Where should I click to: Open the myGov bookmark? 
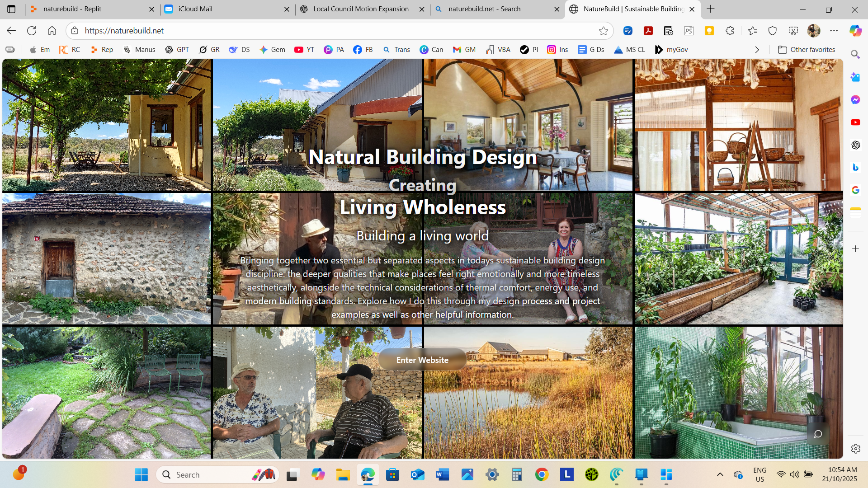[x=671, y=50]
